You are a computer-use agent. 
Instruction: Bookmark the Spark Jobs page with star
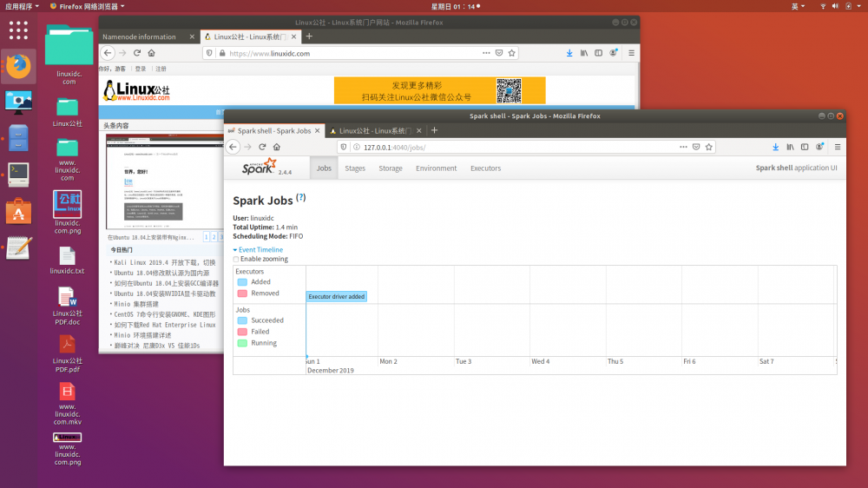(708, 148)
